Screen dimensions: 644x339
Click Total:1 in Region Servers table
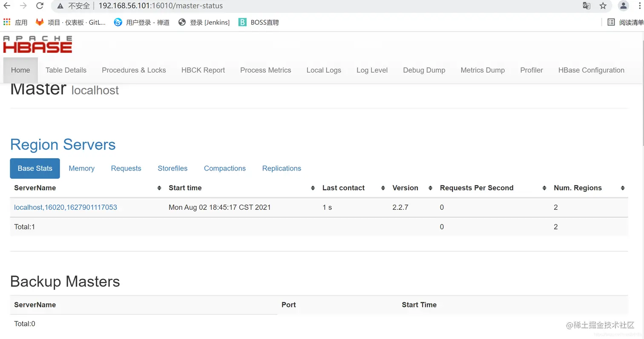click(25, 227)
